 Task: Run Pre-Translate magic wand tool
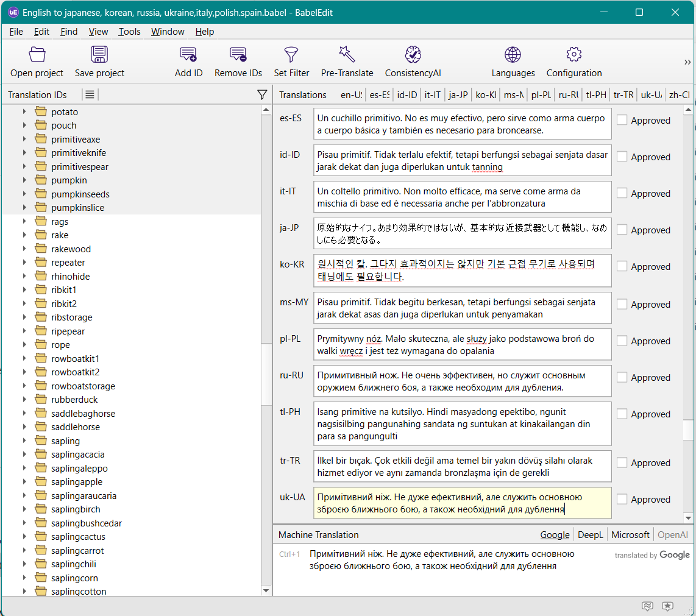point(347,55)
